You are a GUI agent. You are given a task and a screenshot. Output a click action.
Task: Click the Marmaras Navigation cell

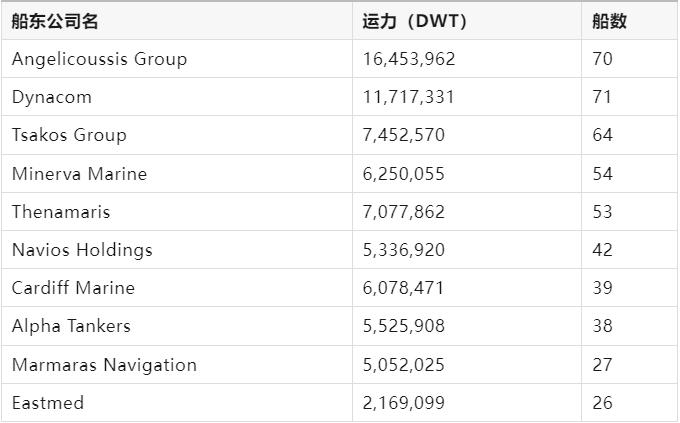(177, 364)
